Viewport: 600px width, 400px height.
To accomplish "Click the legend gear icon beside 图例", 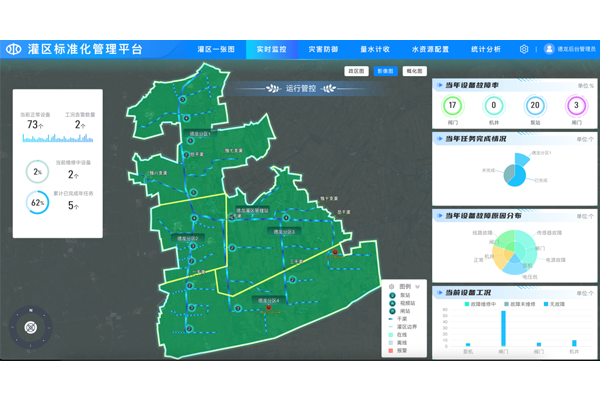I will click(391, 286).
